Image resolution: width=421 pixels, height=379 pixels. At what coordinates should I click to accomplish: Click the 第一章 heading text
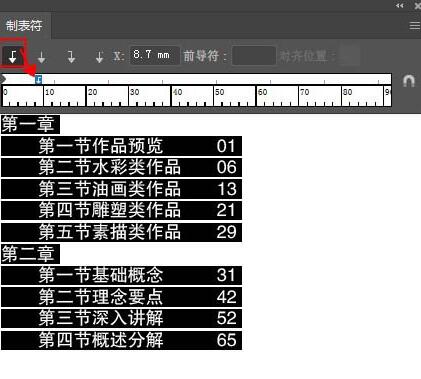[x=28, y=124]
